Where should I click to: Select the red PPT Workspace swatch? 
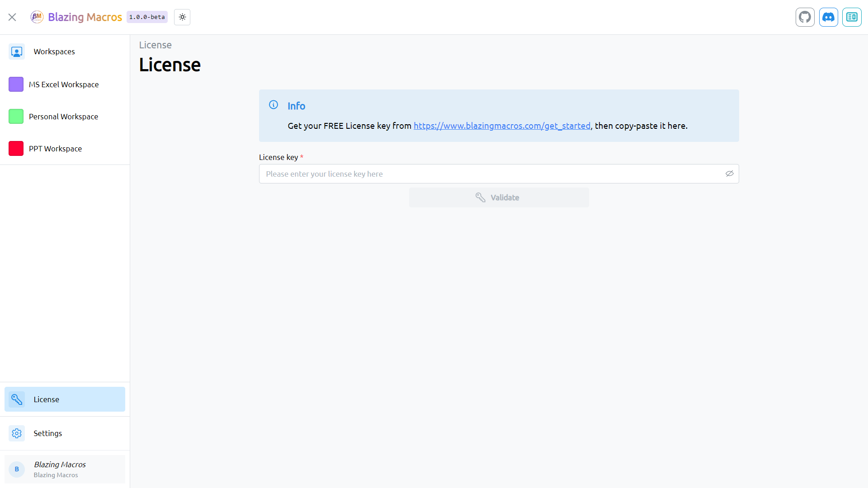click(x=16, y=149)
